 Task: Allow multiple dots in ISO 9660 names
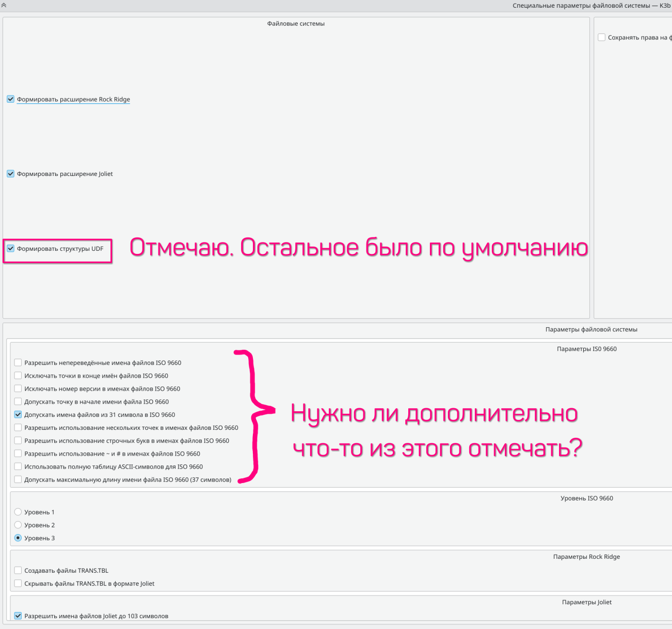18,427
